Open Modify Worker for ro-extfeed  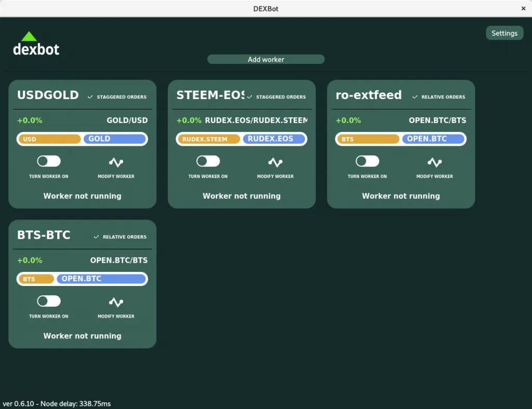pyautogui.click(x=434, y=162)
